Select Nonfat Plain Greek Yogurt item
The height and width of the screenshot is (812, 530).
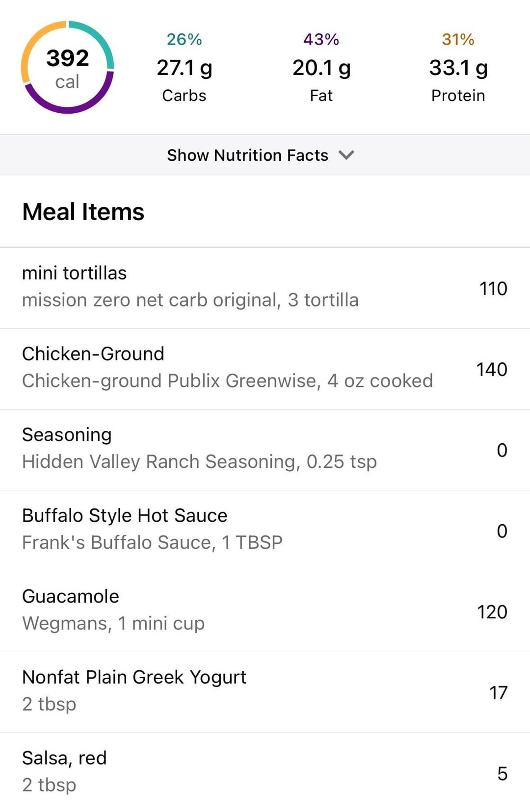click(265, 692)
